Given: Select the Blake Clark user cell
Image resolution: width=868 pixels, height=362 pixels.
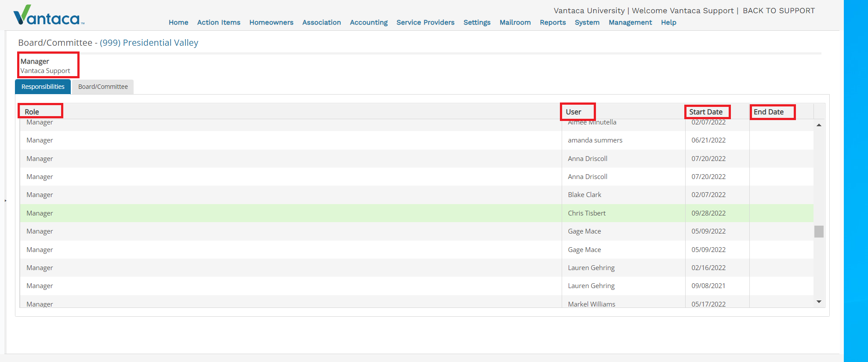Looking at the screenshot, I should [x=623, y=195].
